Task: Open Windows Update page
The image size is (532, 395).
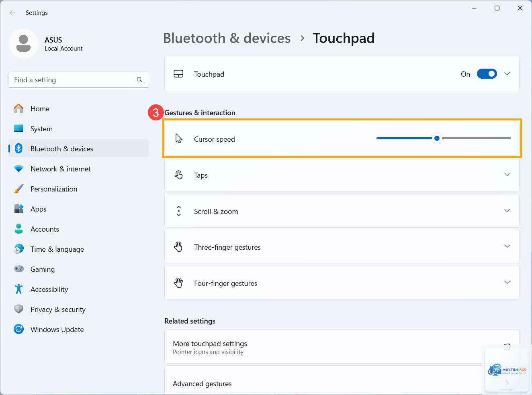Action: tap(79, 329)
